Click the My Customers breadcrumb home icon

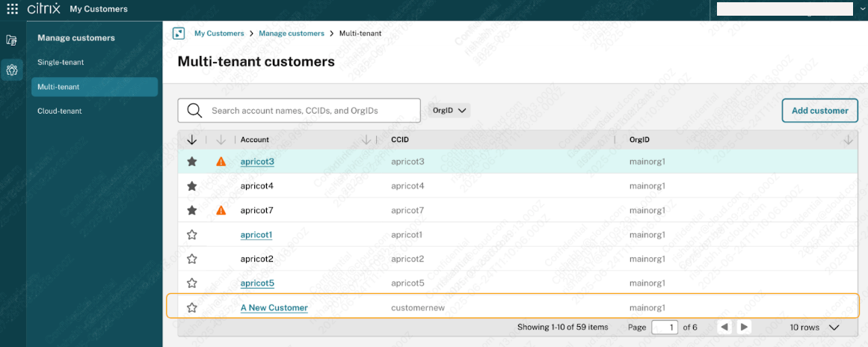click(x=179, y=34)
